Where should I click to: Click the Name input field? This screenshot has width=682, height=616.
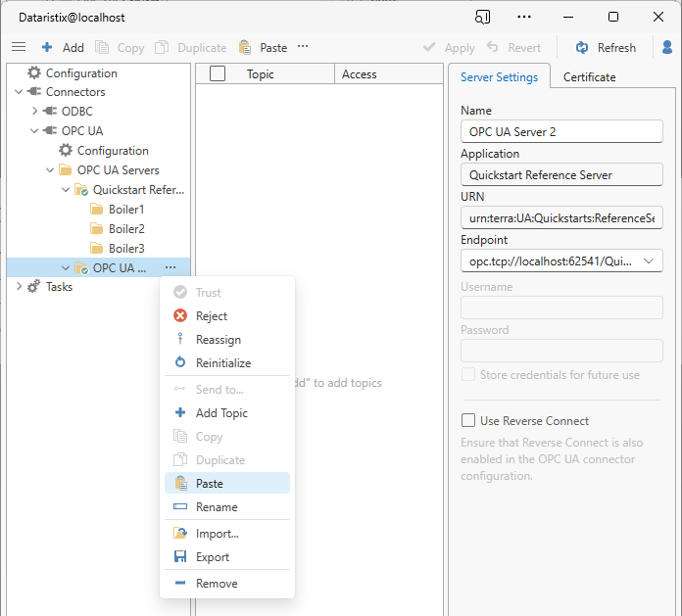(561, 132)
